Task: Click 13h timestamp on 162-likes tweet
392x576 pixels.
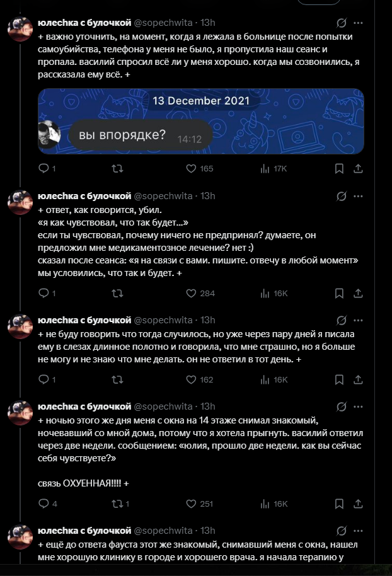Action: 207,320
